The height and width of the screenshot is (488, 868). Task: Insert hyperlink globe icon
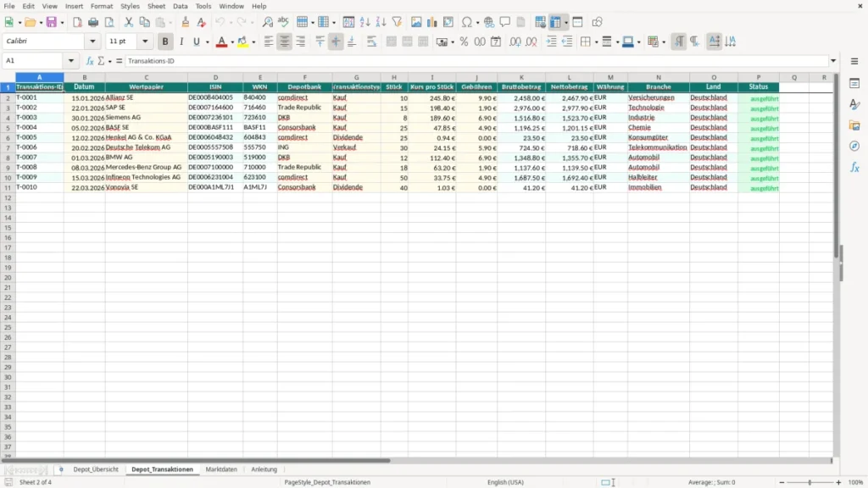[x=489, y=22]
